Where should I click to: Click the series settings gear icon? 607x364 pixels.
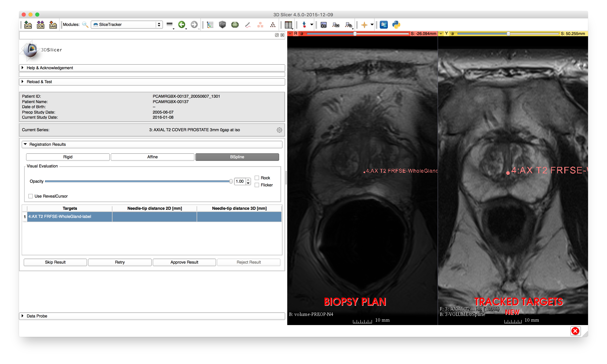pyautogui.click(x=279, y=130)
